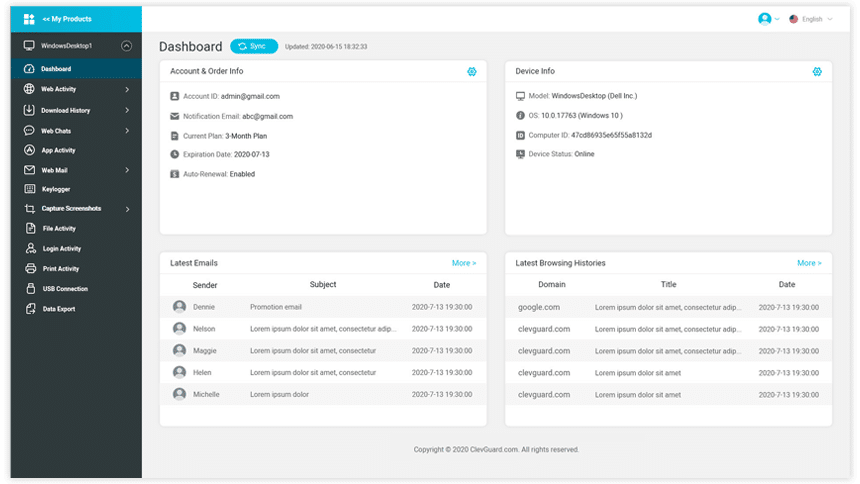Collapse the WindowsDesktop1 device menu
The height and width of the screenshot is (484, 860).
pos(127,46)
